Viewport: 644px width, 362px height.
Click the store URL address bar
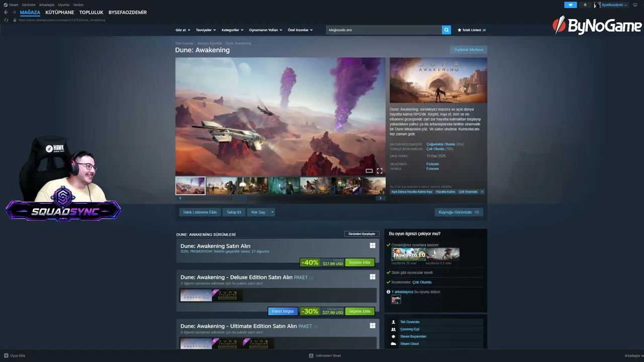click(x=62, y=20)
